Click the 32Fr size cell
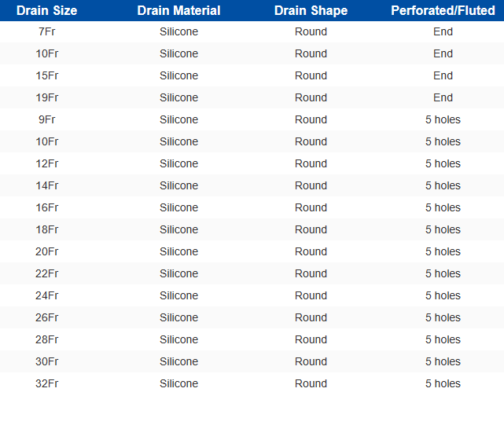The height and width of the screenshot is (425, 504). pos(47,383)
